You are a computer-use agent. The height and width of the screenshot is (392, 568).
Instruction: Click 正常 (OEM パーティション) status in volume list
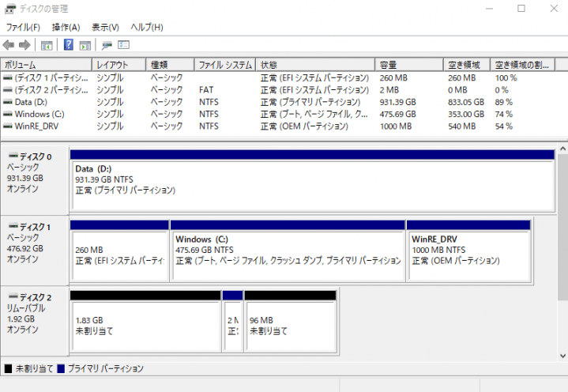pyautogui.click(x=304, y=126)
